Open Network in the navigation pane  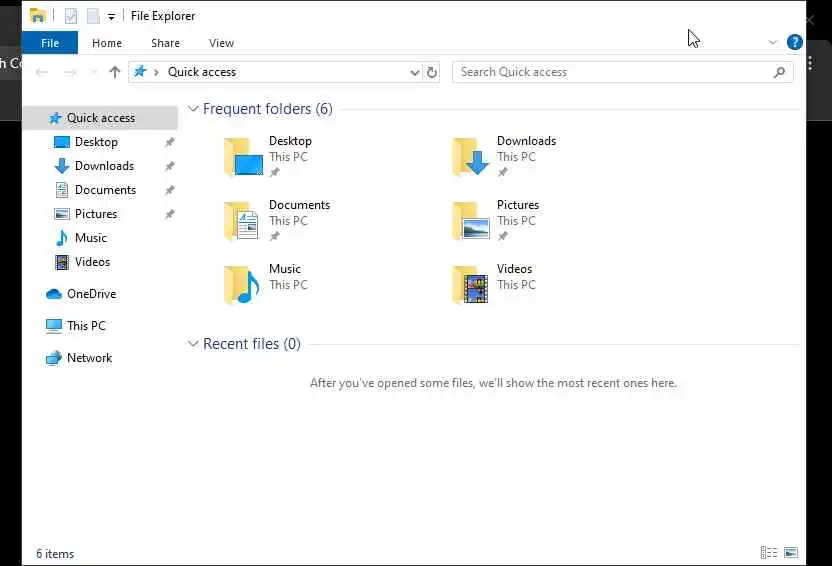click(x=89, y=358)
